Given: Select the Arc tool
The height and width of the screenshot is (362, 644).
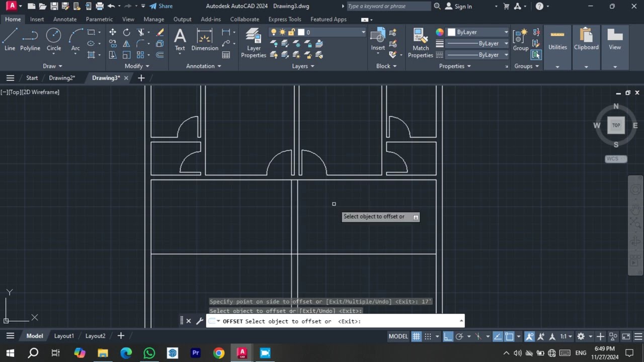Looking at the screenshot, I should [75, 40].
